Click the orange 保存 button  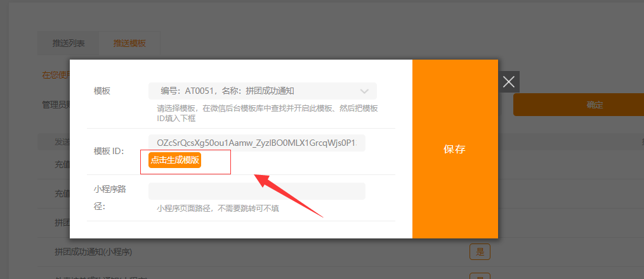tap(454, 150)
